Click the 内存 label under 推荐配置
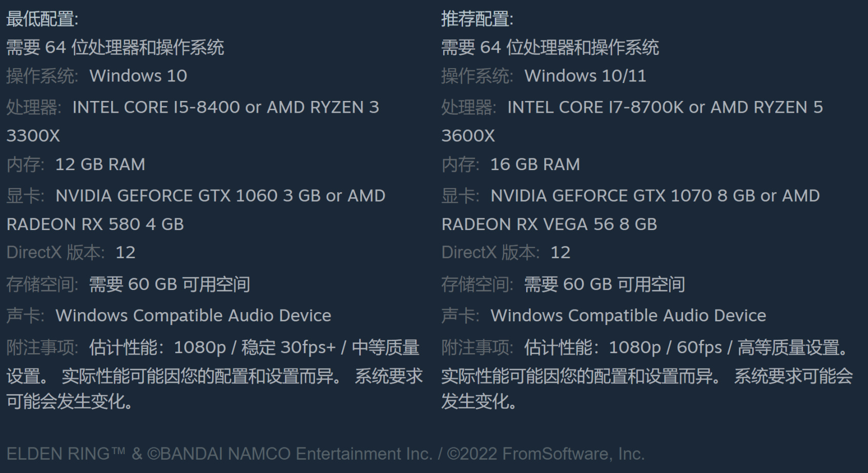Screen dimensions: 868x473 (460, 164)
